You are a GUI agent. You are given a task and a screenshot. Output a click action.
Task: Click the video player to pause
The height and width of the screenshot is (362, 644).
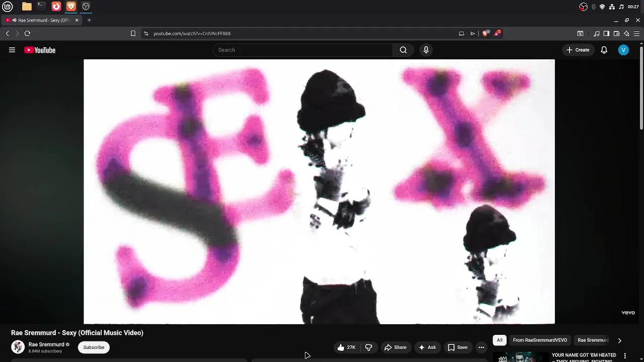319,192
